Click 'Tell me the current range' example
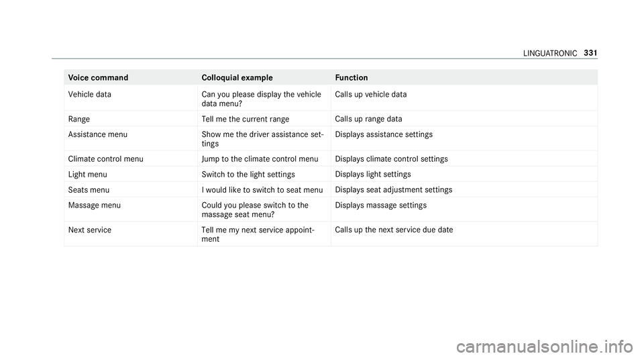Image resolution: width=644 pixels, height=358 pixels. click(x=246, y=119)
